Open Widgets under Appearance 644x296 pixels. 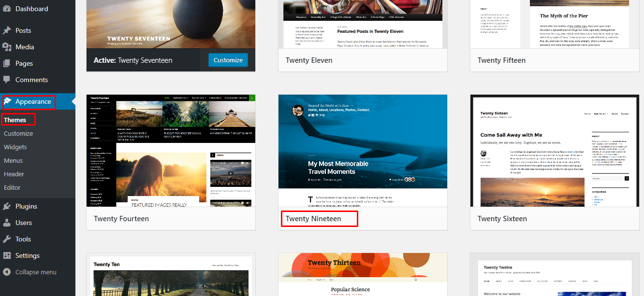[x=15, y=147]
